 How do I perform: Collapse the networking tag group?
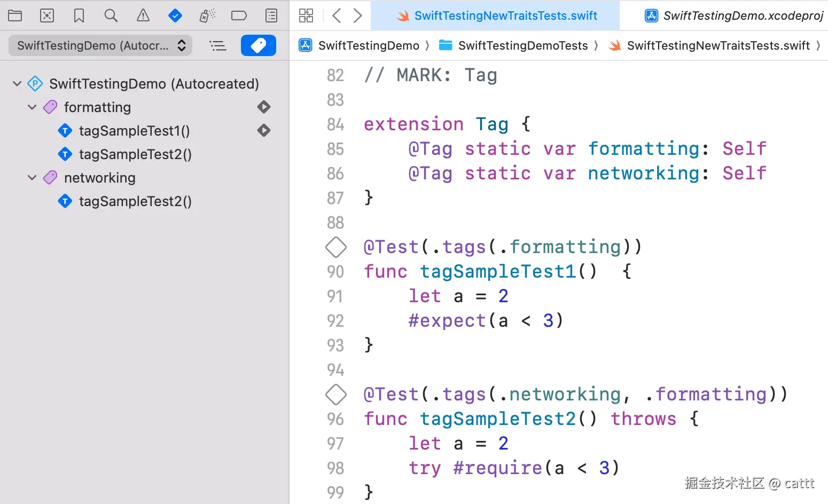point(32,178)
